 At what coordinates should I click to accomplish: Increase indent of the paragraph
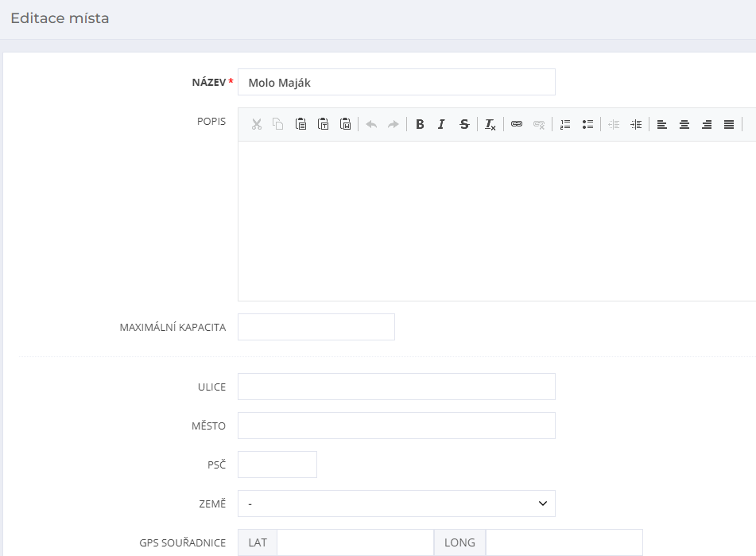pos(636,124)
